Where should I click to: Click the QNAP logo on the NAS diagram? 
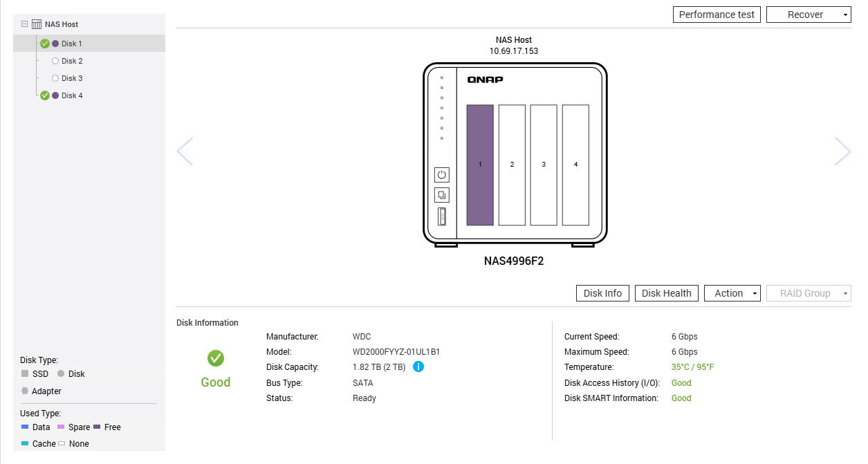(x=485, y=80)
